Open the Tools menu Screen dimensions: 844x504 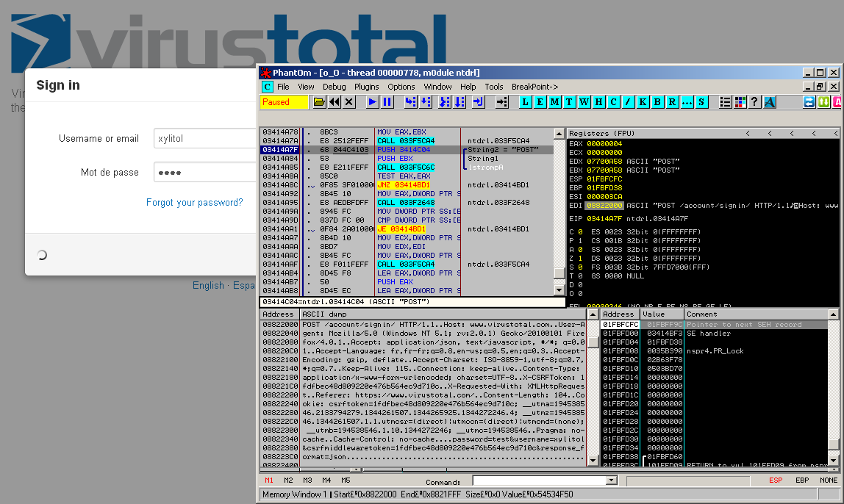(493, 87)
